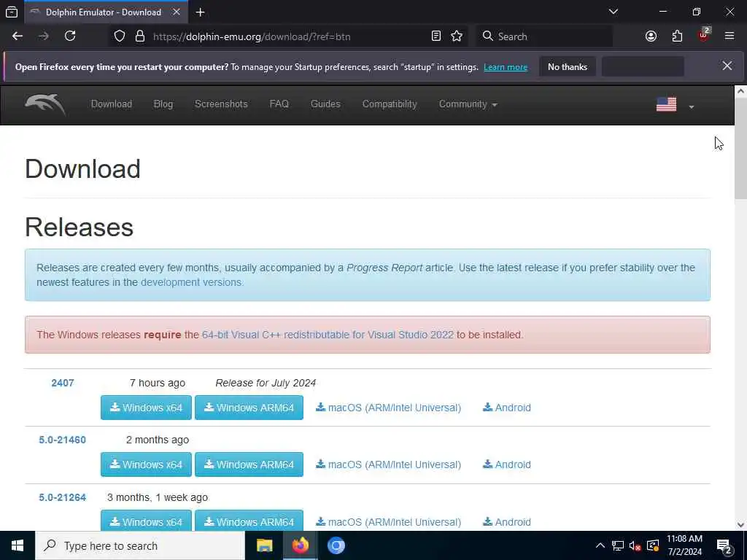The width and height of the screenshot is (747, 560).
Task: Open the network tray icon
Action: point(617,545)
